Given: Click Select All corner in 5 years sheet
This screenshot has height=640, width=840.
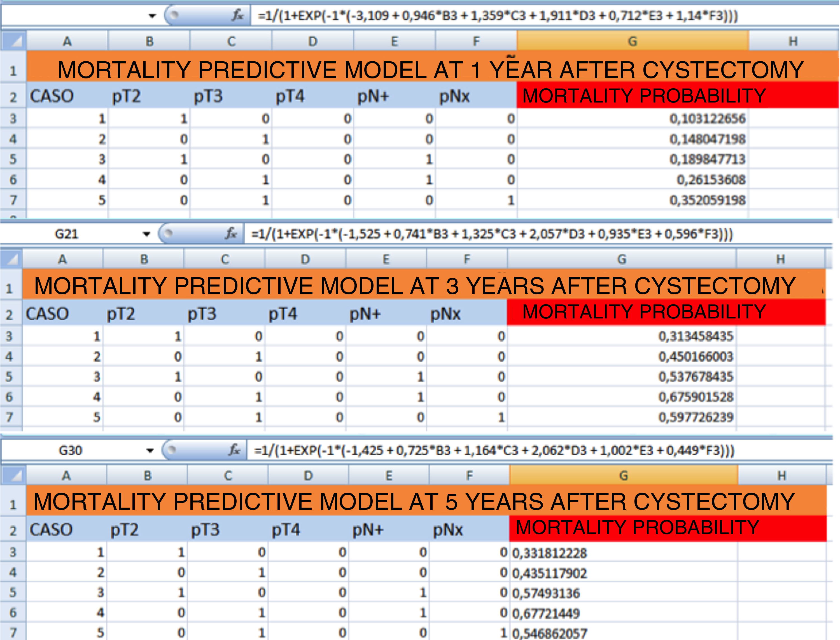Looking at the screenshot, I should pyautogui.click(x=14, y=475).
